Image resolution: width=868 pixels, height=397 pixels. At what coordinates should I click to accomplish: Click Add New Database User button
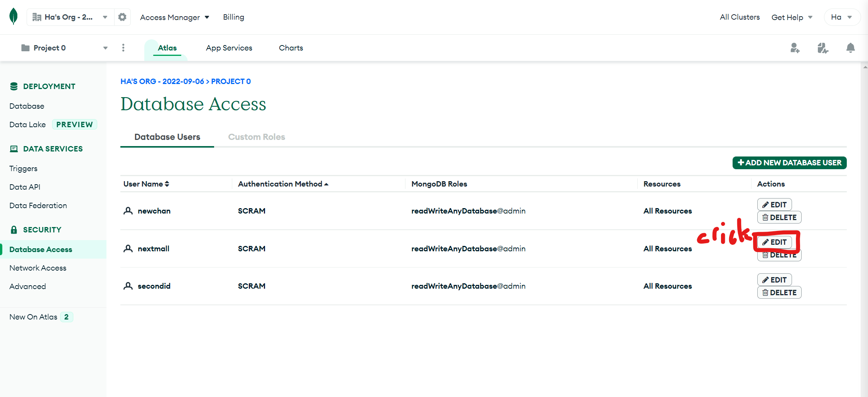pyautogui.click(x=789, y=163)
